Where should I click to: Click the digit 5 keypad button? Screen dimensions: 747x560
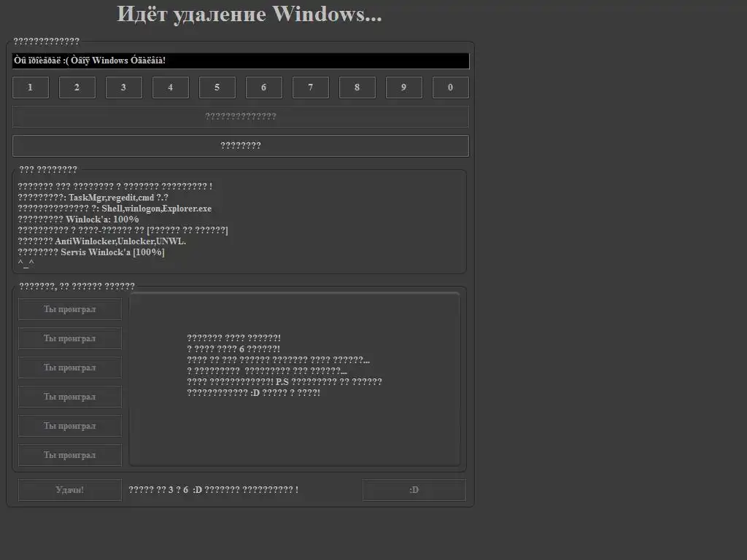coord(217,87)
